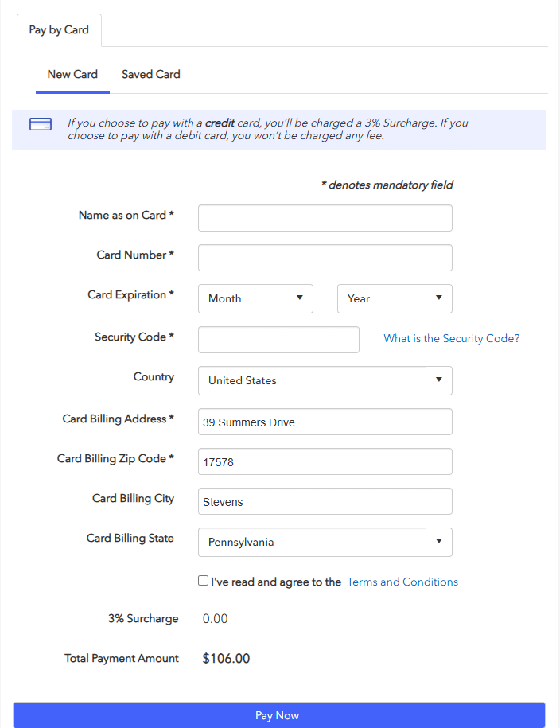Edit the Card Billing Address field
This screenshot has width=560, height=728.
pos(325,422)
